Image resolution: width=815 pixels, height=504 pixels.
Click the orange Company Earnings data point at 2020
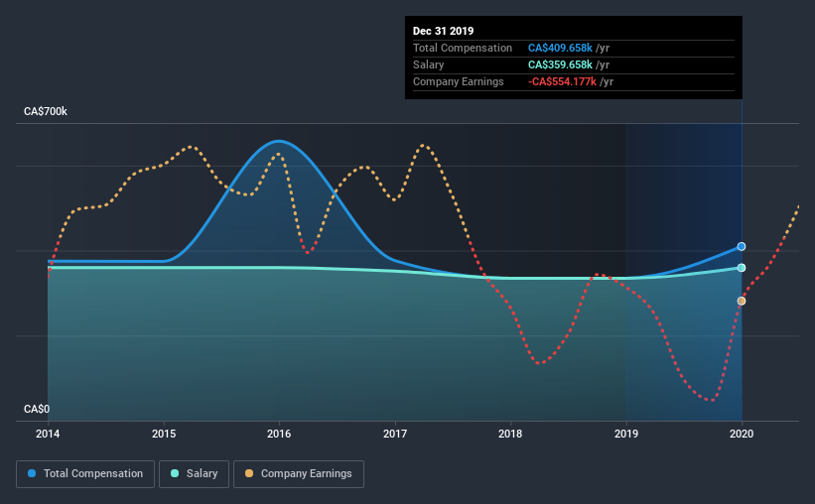click(742, 301)
